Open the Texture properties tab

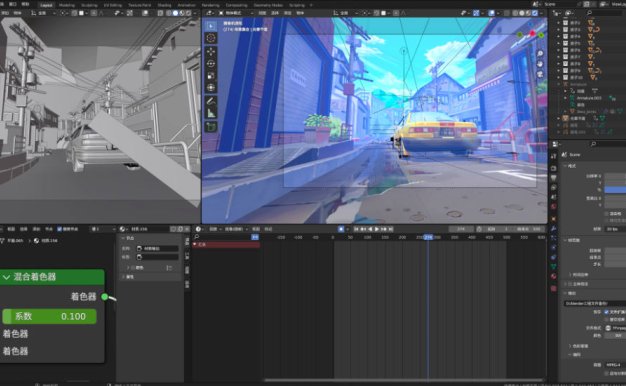point(554,288)
